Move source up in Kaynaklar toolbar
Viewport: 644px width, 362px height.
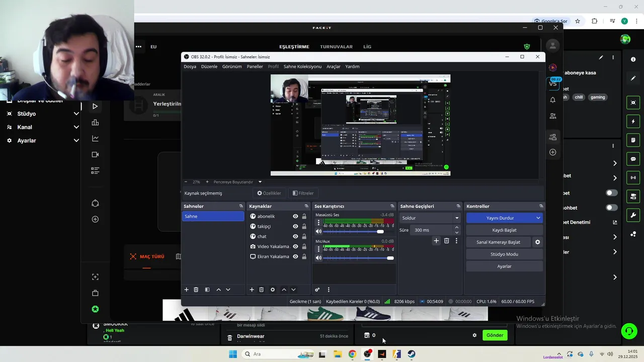point(284,290)
